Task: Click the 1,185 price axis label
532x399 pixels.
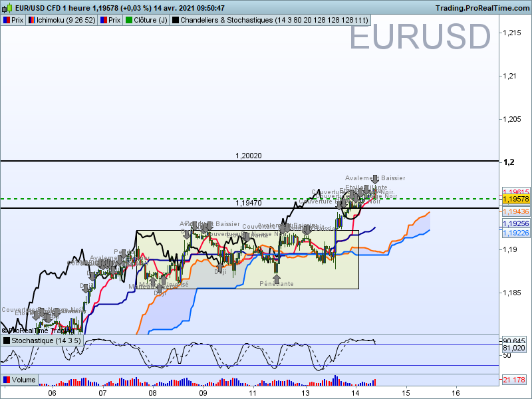Action: point(511,293)
